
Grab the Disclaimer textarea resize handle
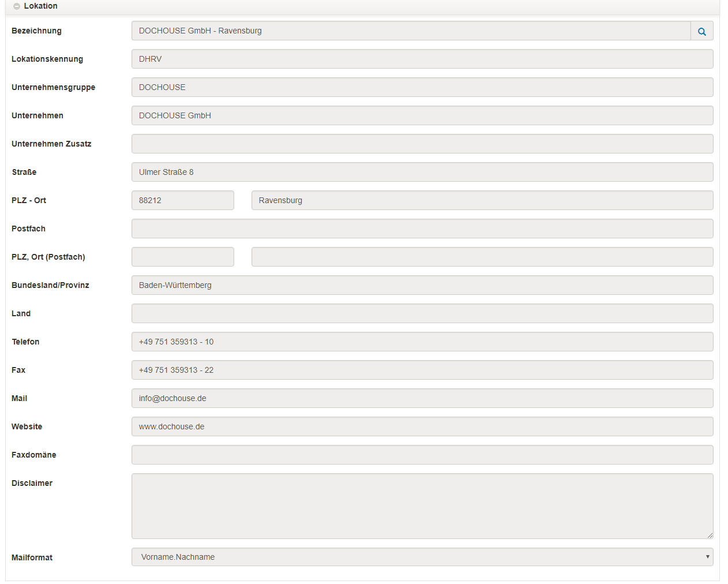(x=710, y=536)
